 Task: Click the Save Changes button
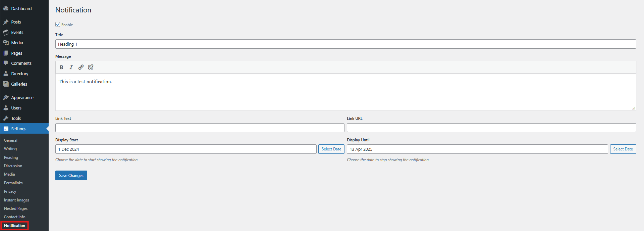click(x=71, y=175)
